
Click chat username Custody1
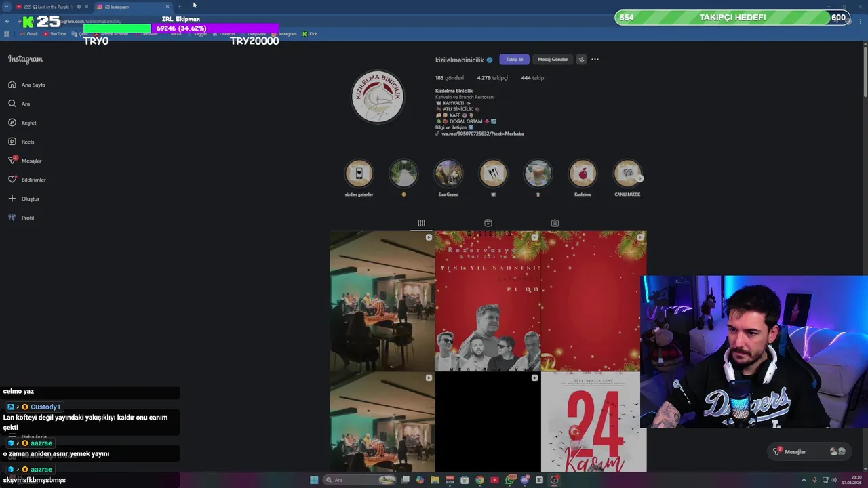(45, 407)
